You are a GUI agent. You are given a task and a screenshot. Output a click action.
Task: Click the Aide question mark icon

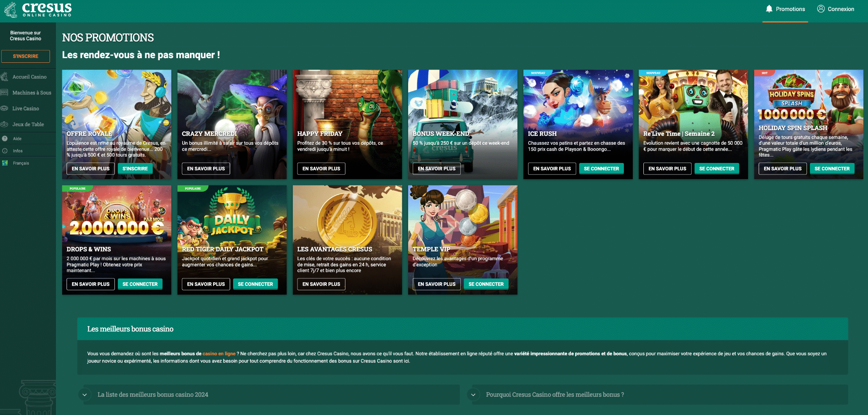(x=5, y=138)
